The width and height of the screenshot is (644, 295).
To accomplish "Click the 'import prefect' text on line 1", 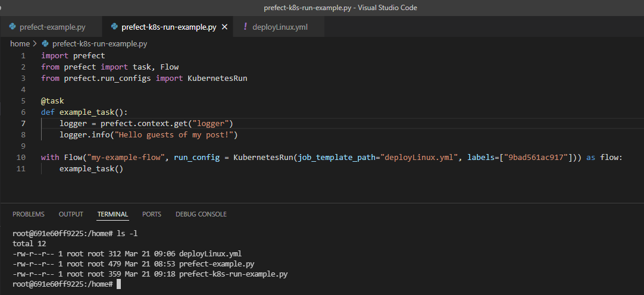I will point(73,55).
